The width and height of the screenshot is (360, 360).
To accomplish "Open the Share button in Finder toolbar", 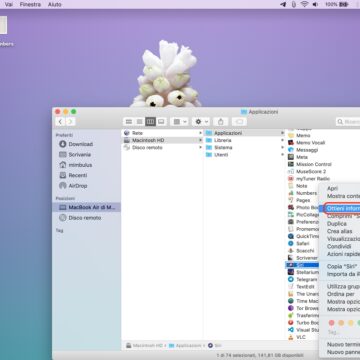I will pyautogui.click(x=220, y=122).
